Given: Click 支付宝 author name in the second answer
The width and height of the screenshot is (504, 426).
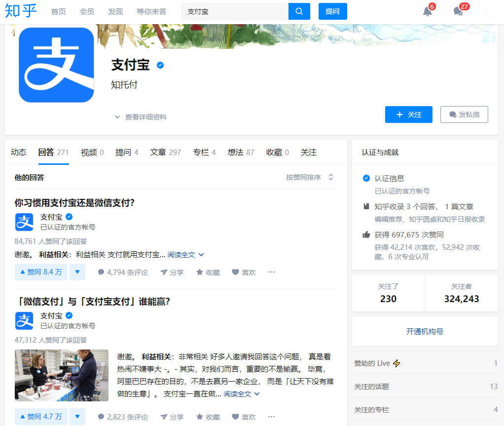Looking at the screenshot, I should click(x=51, y=316).
